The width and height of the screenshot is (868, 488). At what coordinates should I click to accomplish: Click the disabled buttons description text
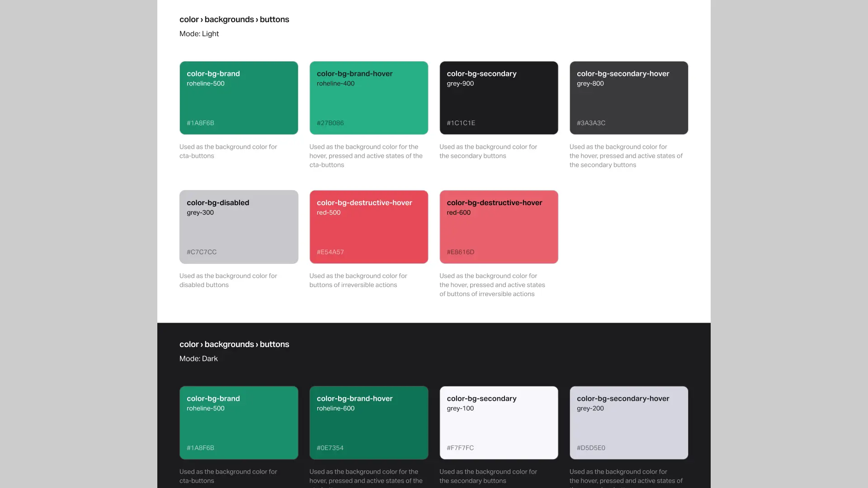[228, 280]
